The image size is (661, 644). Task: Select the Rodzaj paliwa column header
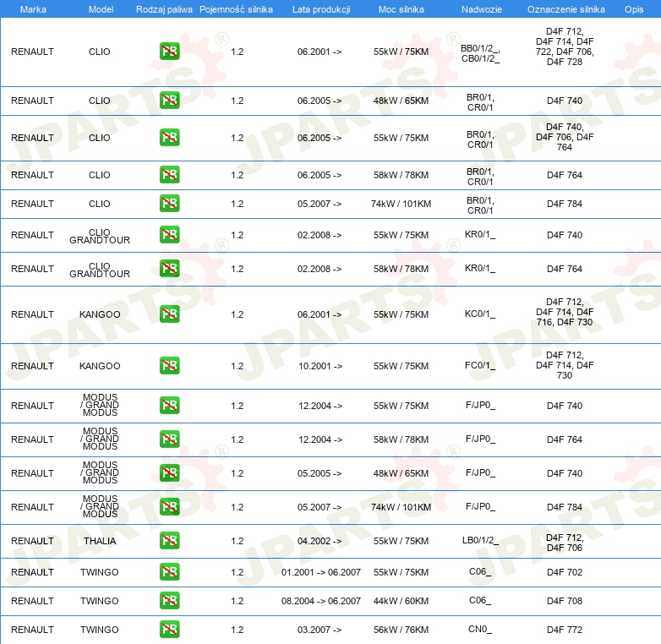pyautogui.click(x=164, y=9)
